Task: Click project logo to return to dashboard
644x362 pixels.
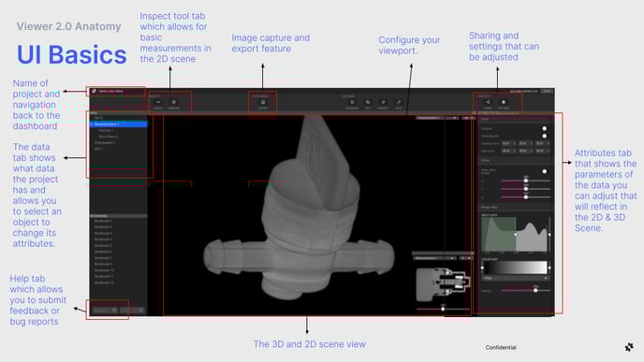Action: pos(94,91)
